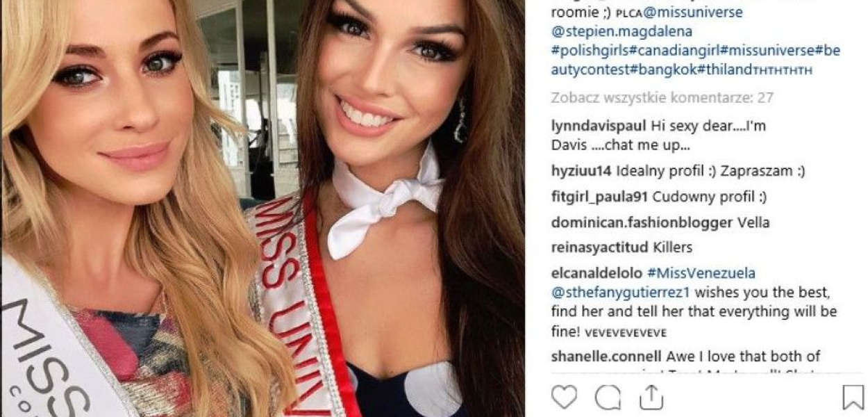868x417 pixels.
Task: Open the @stepien.magdalena profile mention
Action: tap(621, 31)
